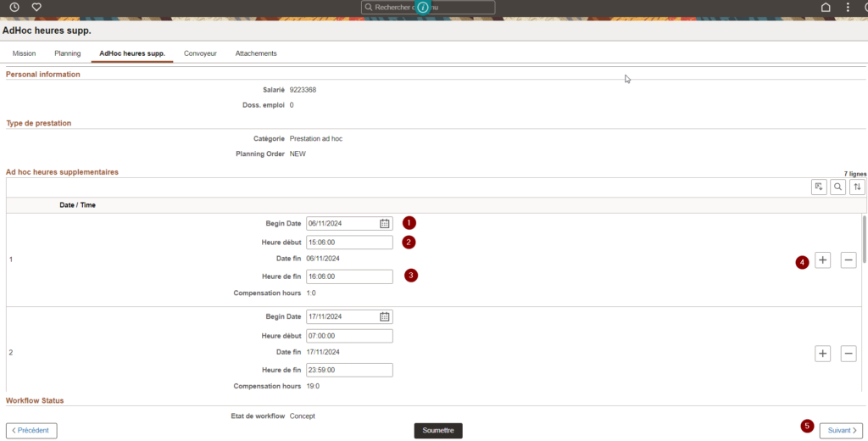
Task: Click the grid sort arrows icon
Action: [x=858, y=187]
